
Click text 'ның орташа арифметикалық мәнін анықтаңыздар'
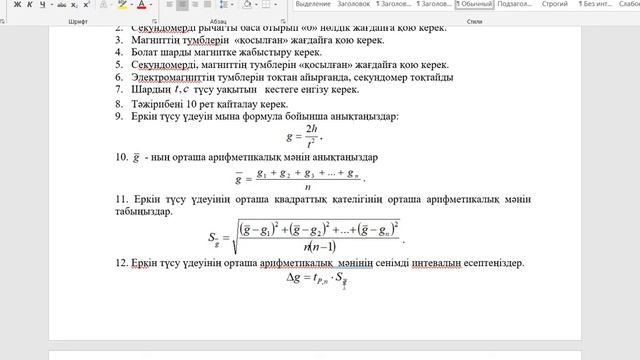(x=264, y=157)
